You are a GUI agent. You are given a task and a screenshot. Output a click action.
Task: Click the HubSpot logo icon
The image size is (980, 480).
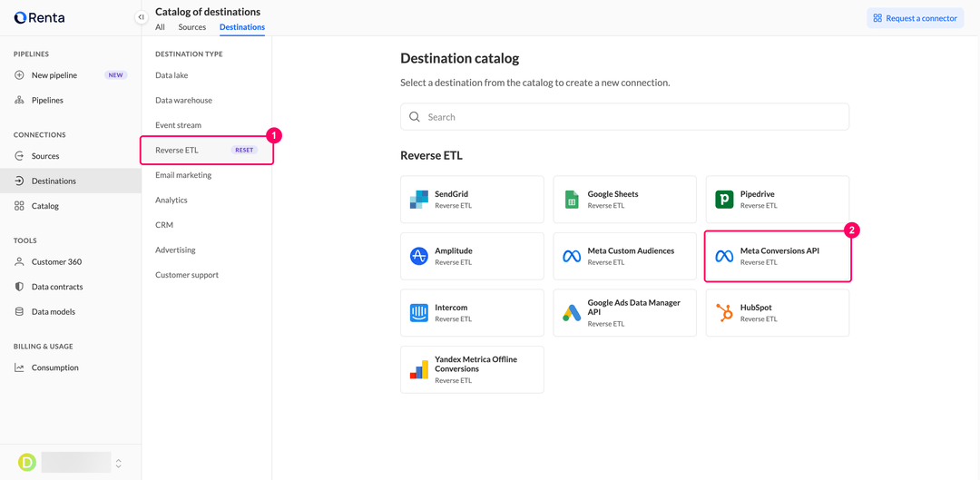(x=724, y=312)
